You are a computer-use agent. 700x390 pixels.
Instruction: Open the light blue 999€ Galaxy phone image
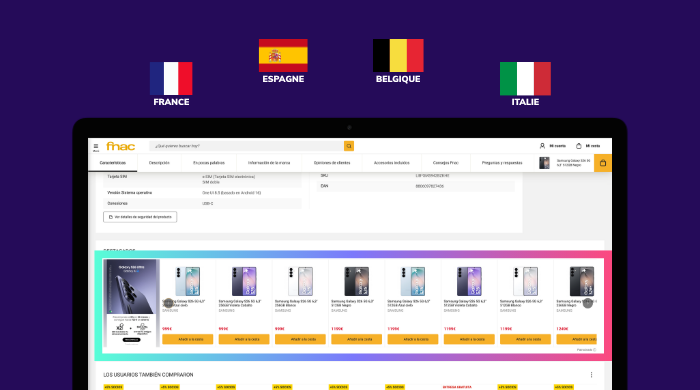tap(188, 281)
